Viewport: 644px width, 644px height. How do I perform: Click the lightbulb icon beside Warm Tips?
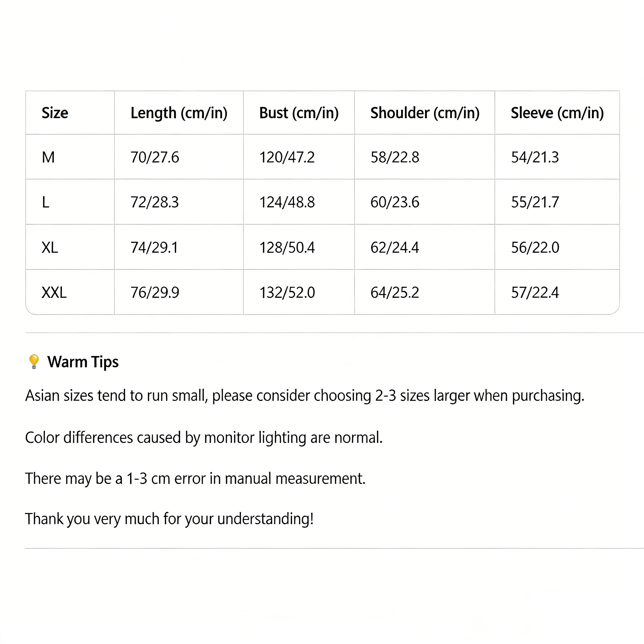[x=34, y=362]
